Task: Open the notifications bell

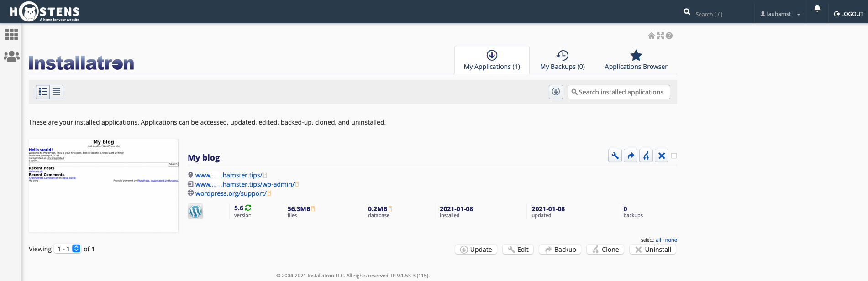Action: tap(817, 8)
